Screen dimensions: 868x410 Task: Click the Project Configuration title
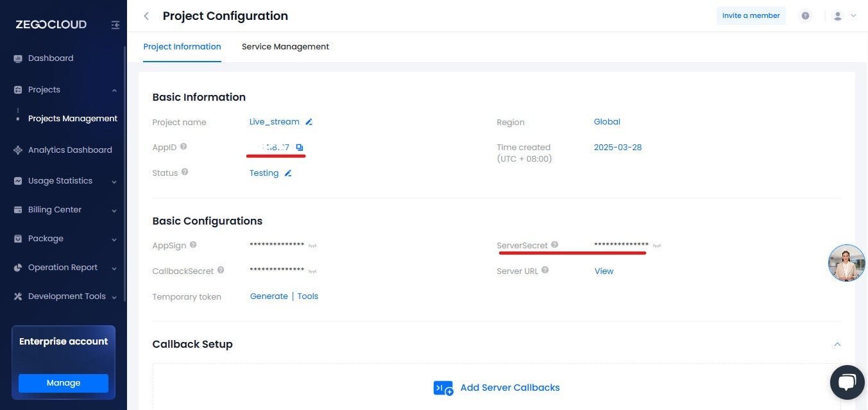click(225, 16)
